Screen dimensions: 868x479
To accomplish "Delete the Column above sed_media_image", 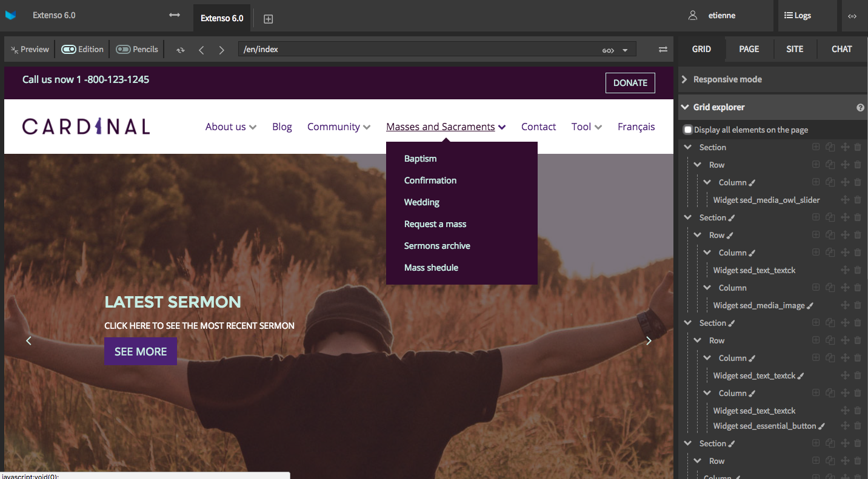I will (x=858, y=288).
